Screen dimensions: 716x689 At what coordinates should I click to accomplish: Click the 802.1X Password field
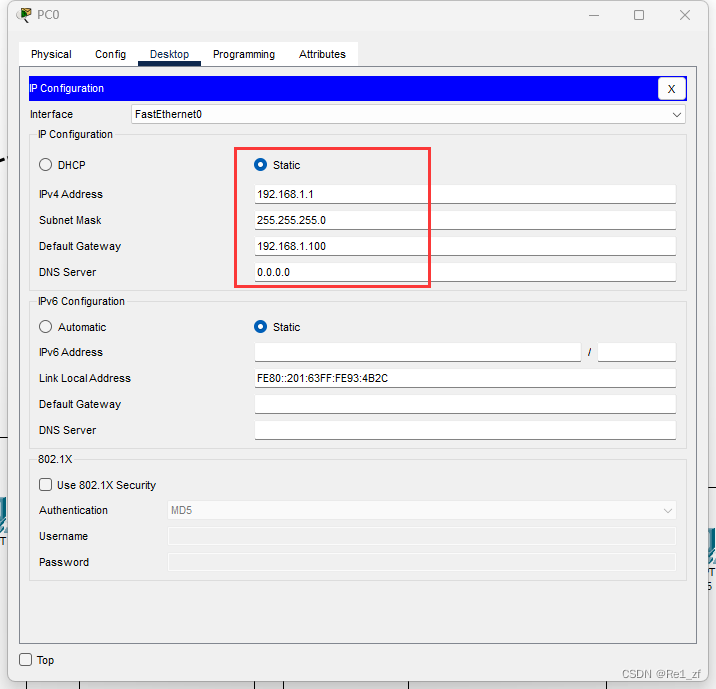coord(421,562)
